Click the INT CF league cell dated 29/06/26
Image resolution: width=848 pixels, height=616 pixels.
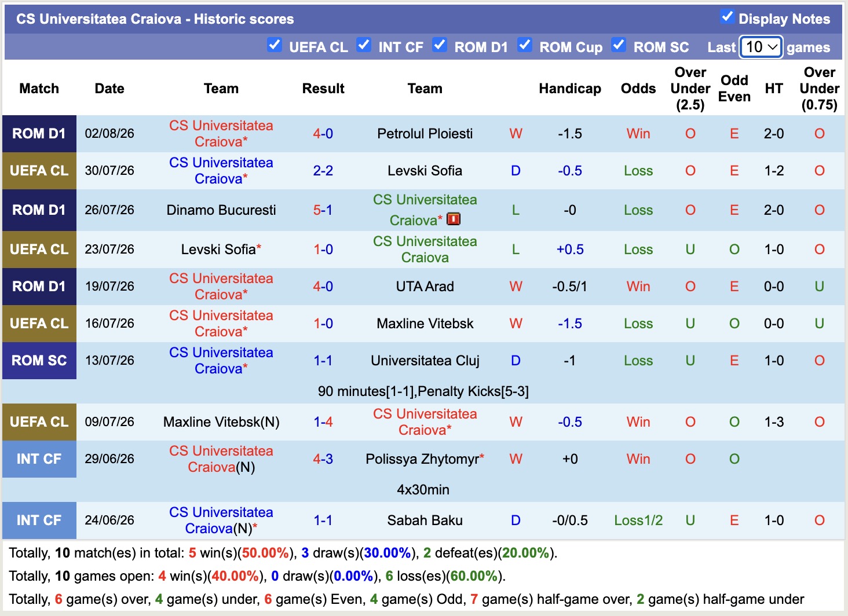[x=39, y=459]
